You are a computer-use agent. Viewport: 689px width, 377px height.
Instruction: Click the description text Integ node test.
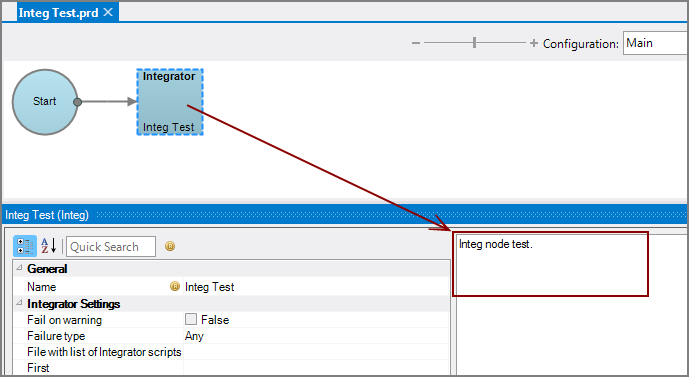pyautogui.click(x=496, y=244)
